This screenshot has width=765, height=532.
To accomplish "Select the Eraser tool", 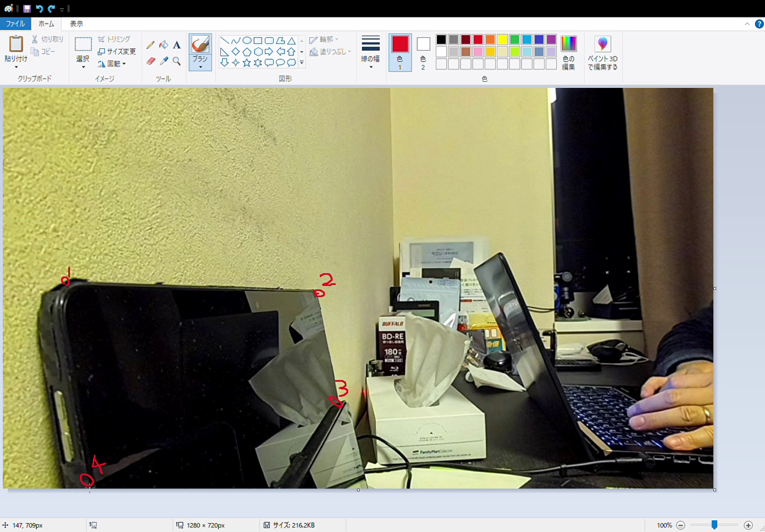I will pos(151,61).
